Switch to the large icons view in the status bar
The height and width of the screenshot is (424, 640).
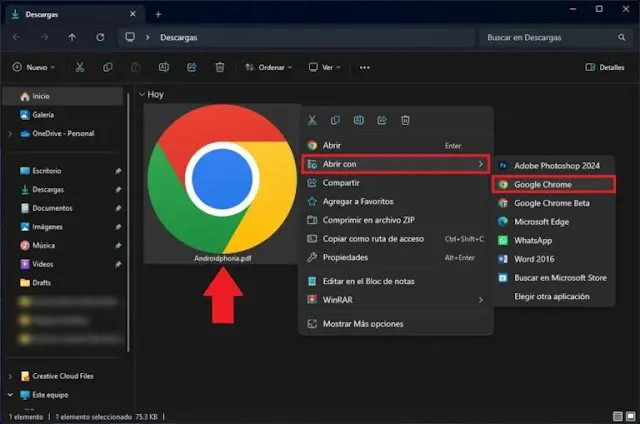631,416
